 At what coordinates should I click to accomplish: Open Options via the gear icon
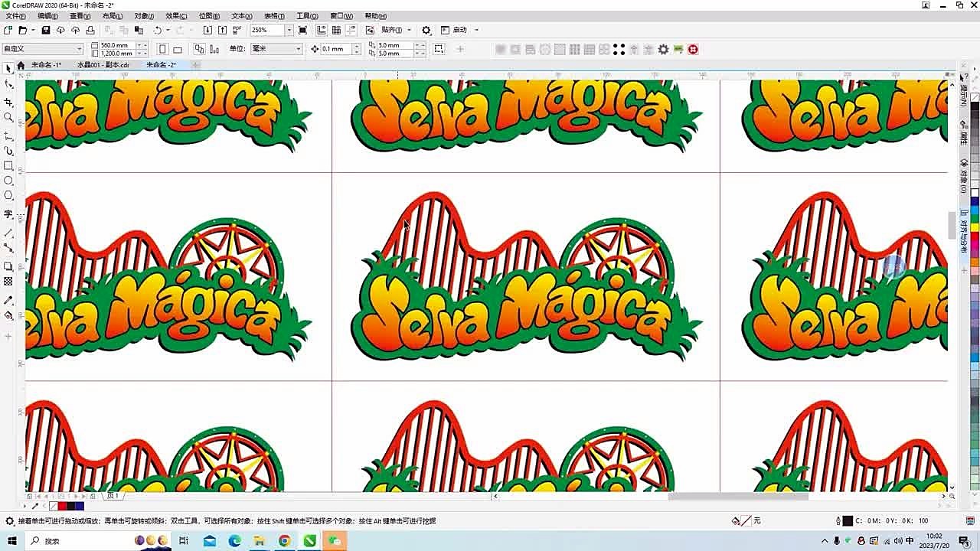click(426, 30)
